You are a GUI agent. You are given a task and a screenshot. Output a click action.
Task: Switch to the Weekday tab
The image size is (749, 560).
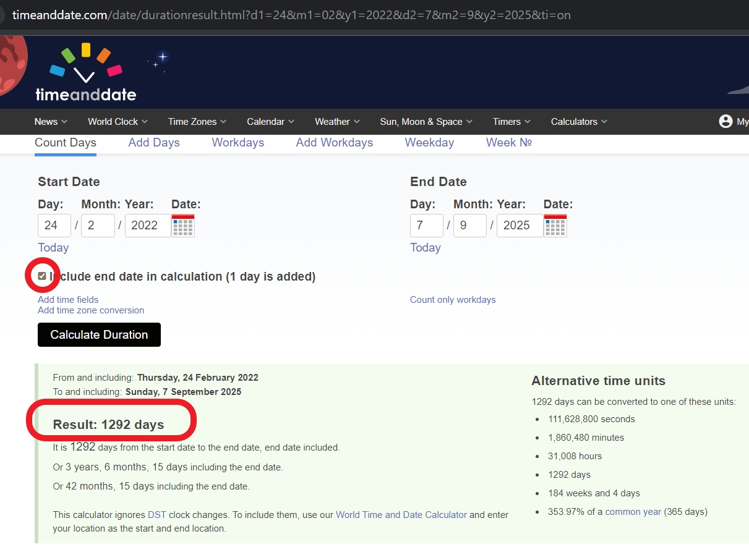[429, 143]
